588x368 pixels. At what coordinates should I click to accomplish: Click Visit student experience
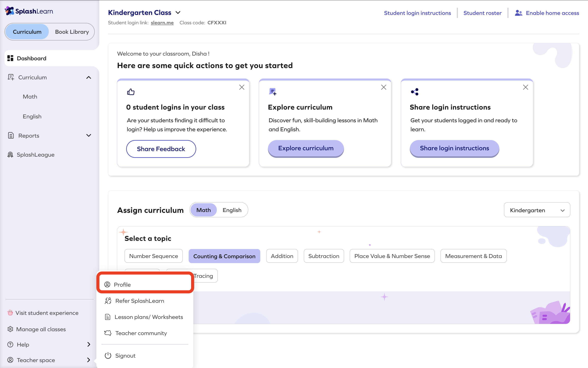[47, 313]
